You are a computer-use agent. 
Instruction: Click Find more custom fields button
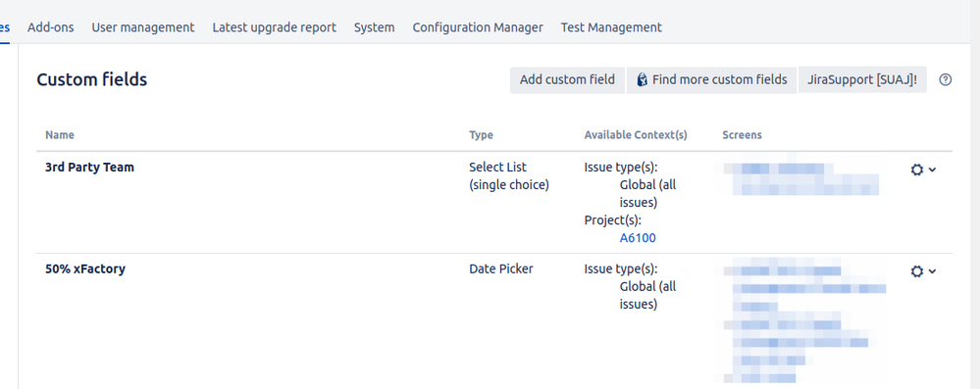click(712, 80)
